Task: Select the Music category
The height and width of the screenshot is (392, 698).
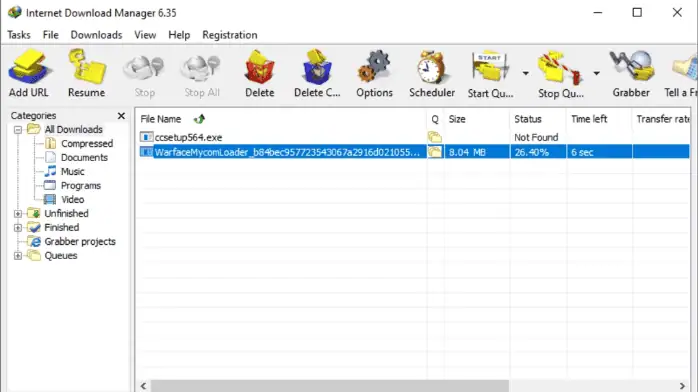Action: pos(73,172)
